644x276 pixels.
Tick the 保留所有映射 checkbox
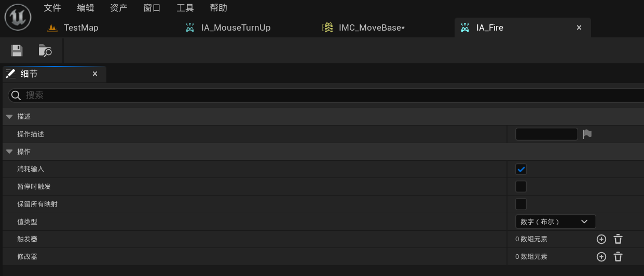(x=521, y=204)
